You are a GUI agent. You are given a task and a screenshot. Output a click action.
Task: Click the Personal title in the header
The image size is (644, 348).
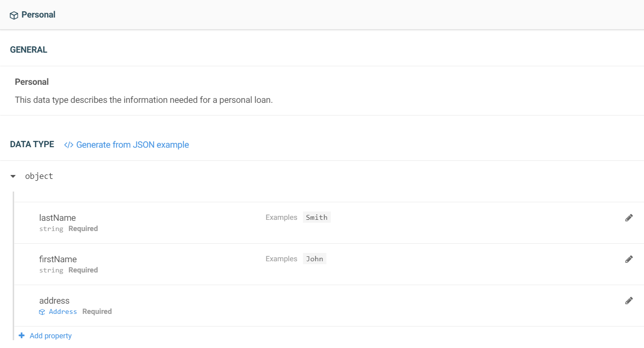(39, 15)
